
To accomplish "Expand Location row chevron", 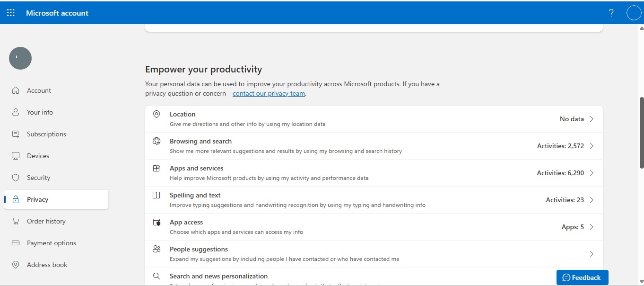I will pos(592,119).
